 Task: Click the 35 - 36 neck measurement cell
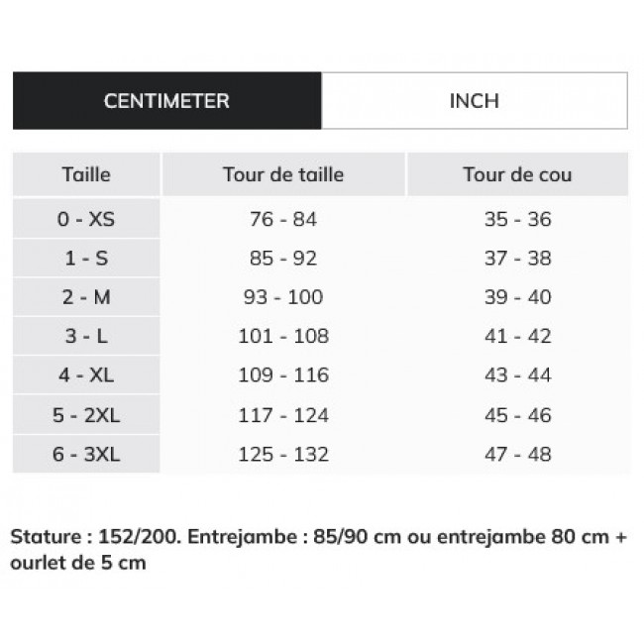click(517, 219)
